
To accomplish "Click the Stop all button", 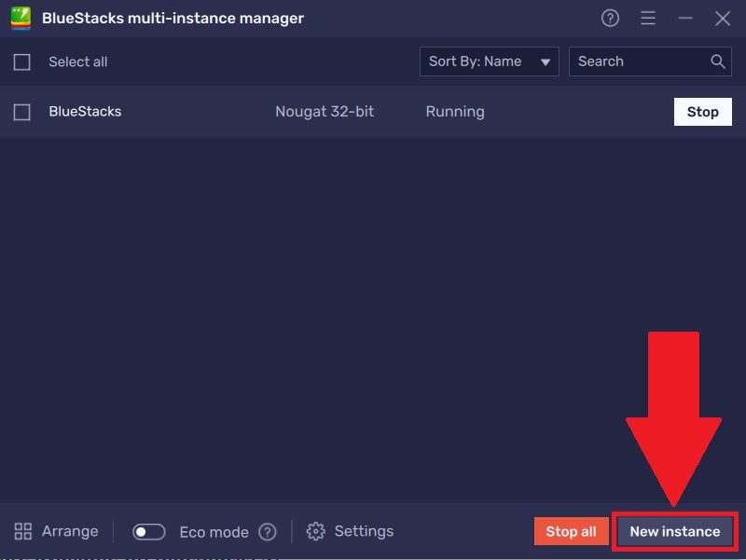I will pyautogui.click(x=571, y=531).
